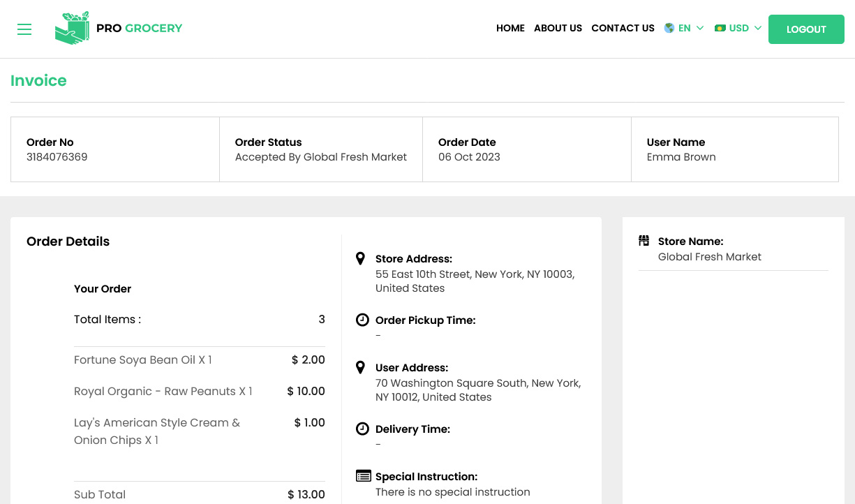This screenshot has width=855, height=504.
Task: Click the $ 13.00 sub total value
Action: (x=306, y=495)
